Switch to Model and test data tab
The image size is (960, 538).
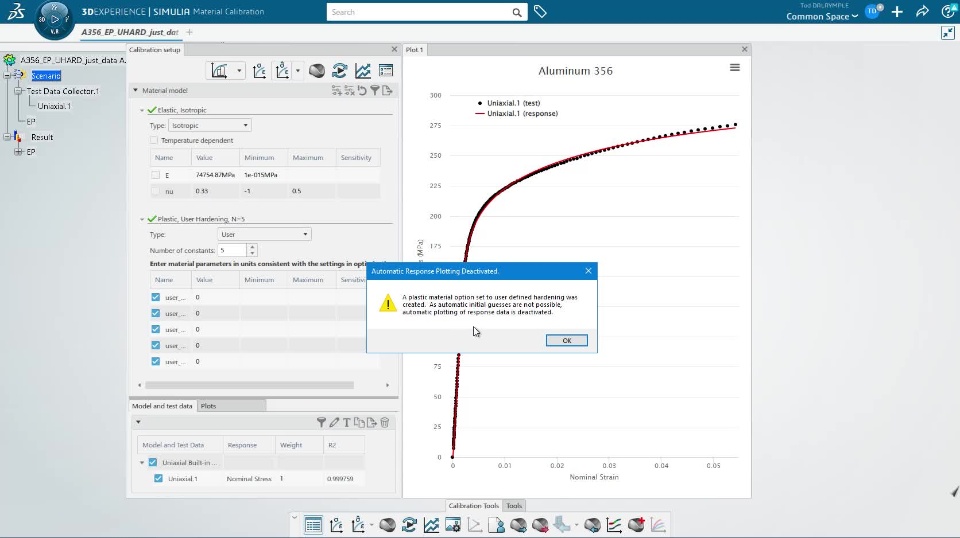tap(162, 406)
